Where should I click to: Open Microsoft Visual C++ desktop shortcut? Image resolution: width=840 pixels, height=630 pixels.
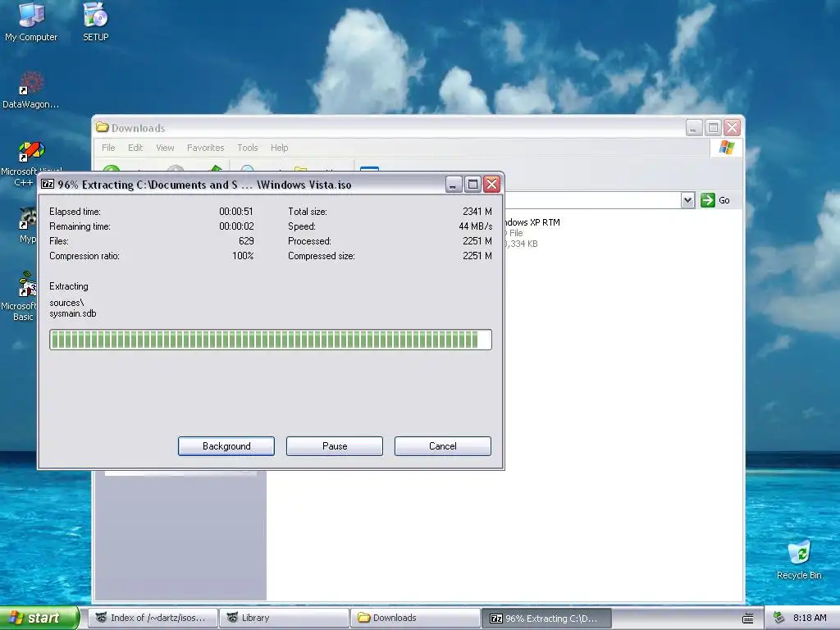(31, 163)
